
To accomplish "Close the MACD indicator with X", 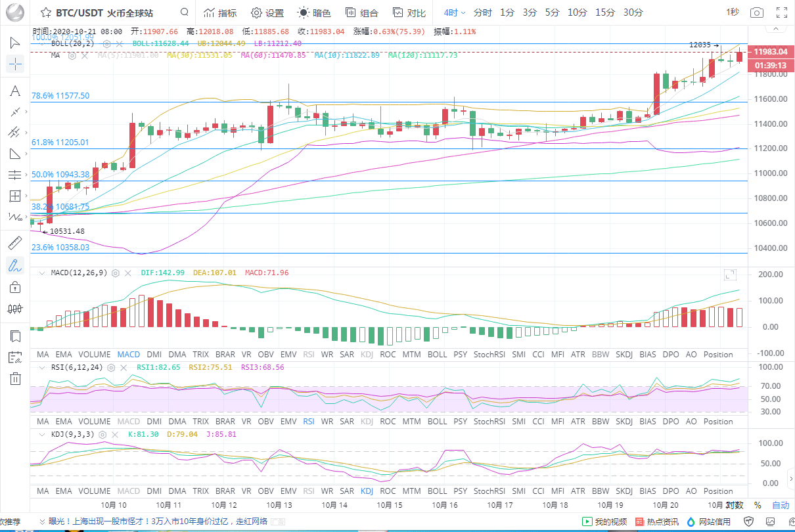I will [x=129, y=273].
